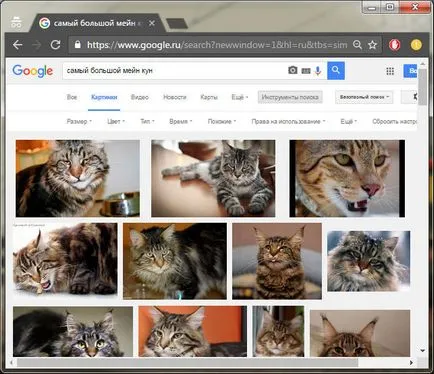The width and height of the screenshot is (434, 374).
Task: Click the horizontal scrollbar left arrow
Action: pos(11,362)
